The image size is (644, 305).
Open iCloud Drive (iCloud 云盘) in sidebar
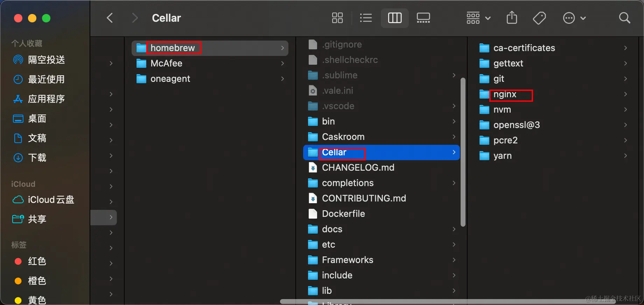coord(51,200)
